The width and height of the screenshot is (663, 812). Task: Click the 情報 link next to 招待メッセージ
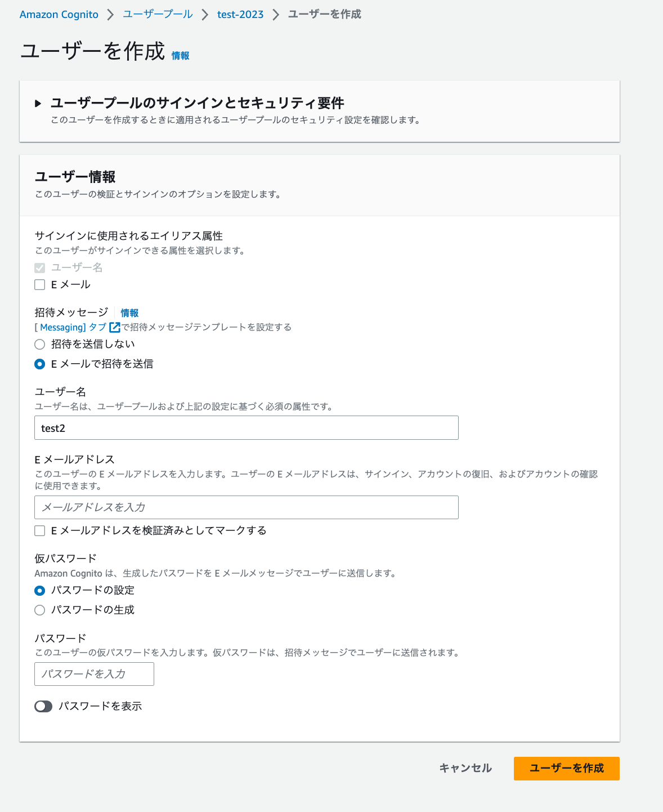click(129, 313)
